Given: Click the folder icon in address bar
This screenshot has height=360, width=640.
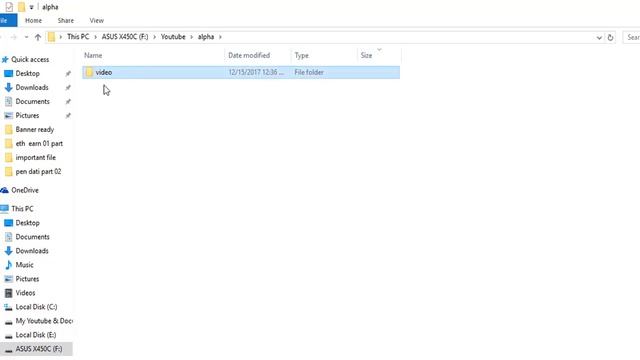Looking at the screenshot, I should coord(51,37).
